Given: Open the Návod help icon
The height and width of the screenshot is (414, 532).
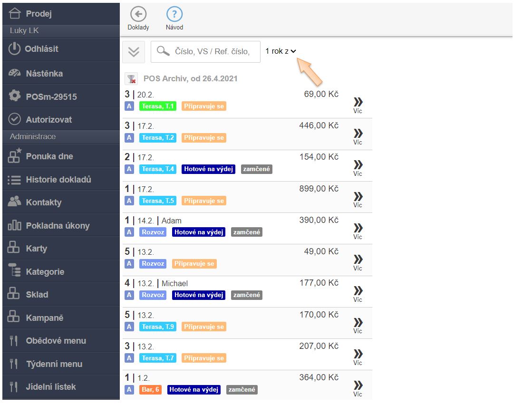Looking at the screenshot, I should 174,14.
